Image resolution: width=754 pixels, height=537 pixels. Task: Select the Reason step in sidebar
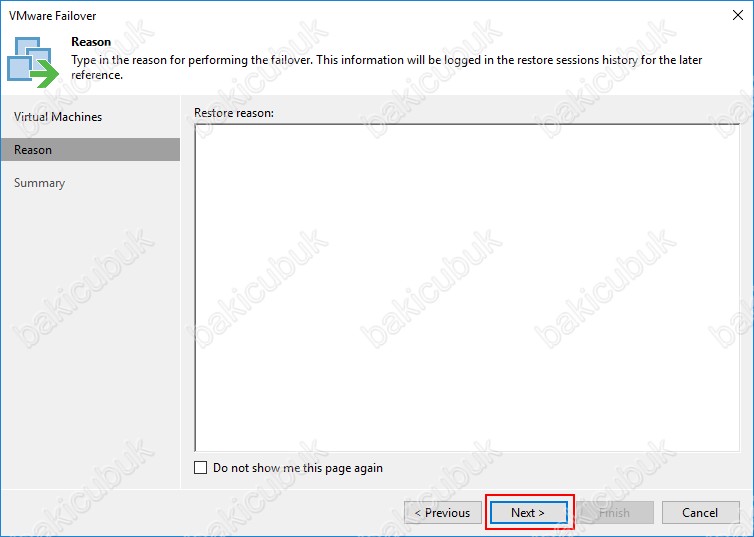[x=90, y=150]
